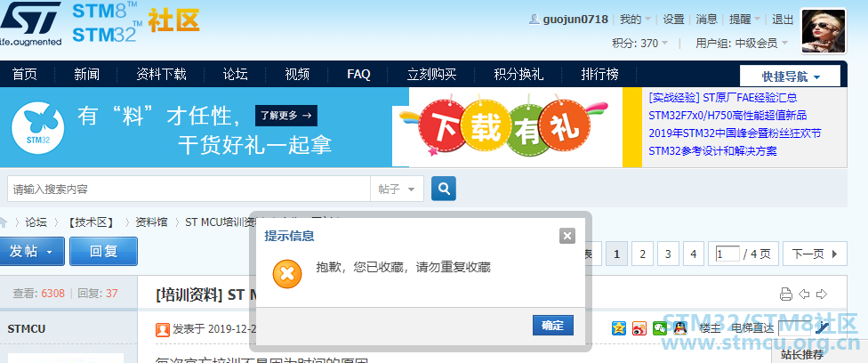Viewport: 868px width, 363px height.
Task: Click the 回复 reply button
Action: 103,252
